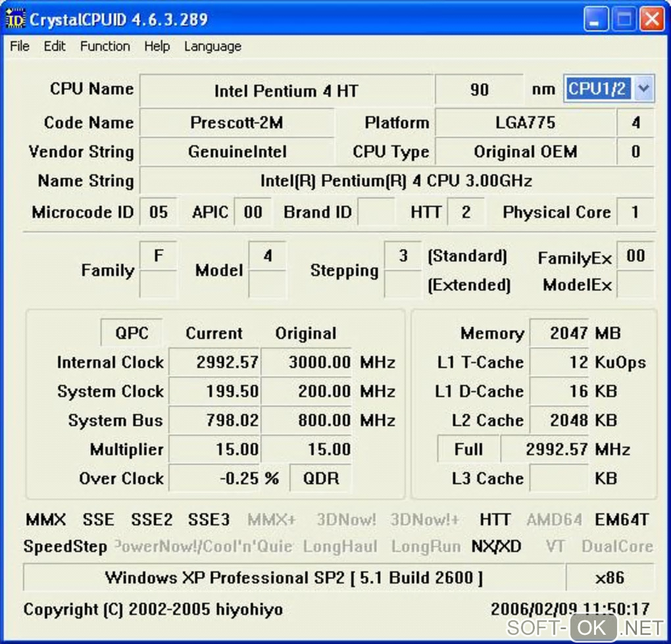The image size is (671, 644).
Task: Click the FamilyEx value 00
Action: click(x=635, y=256)
